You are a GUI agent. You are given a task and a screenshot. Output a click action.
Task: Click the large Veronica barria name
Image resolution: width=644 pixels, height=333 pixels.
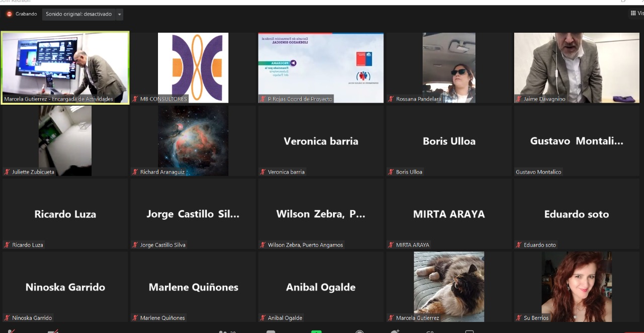321,141
